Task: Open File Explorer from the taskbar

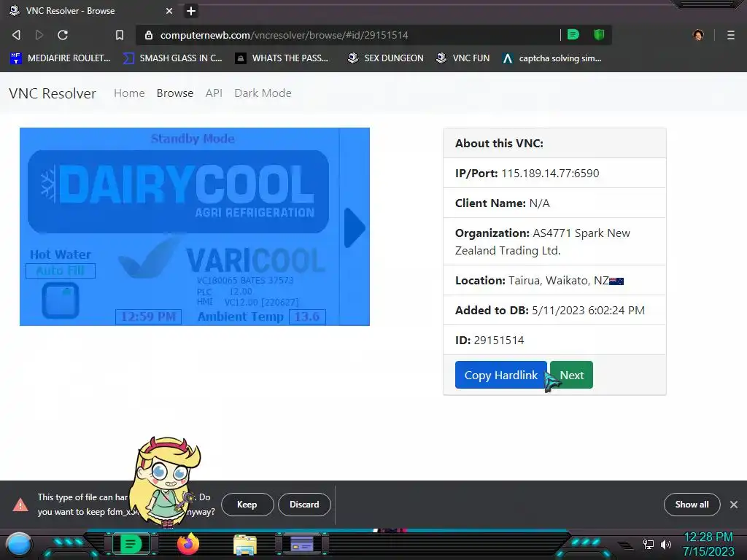Action: [245, 545]
